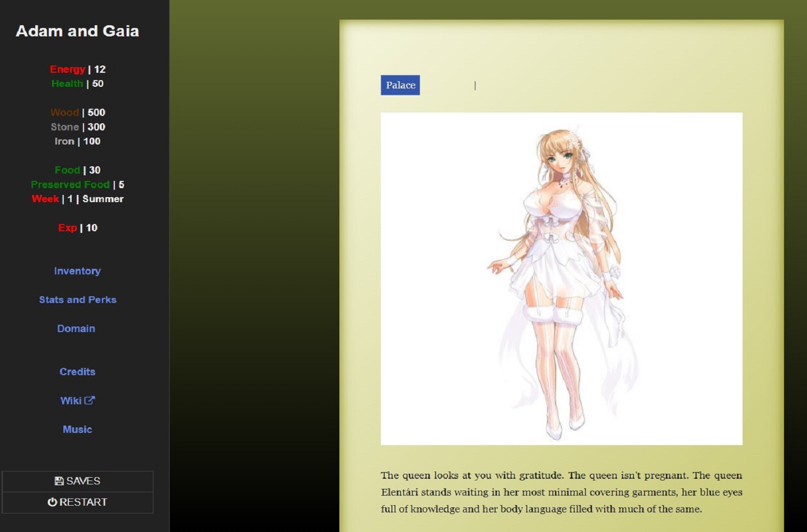Click the power icon next to RESTART
The width and height of the screenshot is (807, 532).
(x=52, y=502)
